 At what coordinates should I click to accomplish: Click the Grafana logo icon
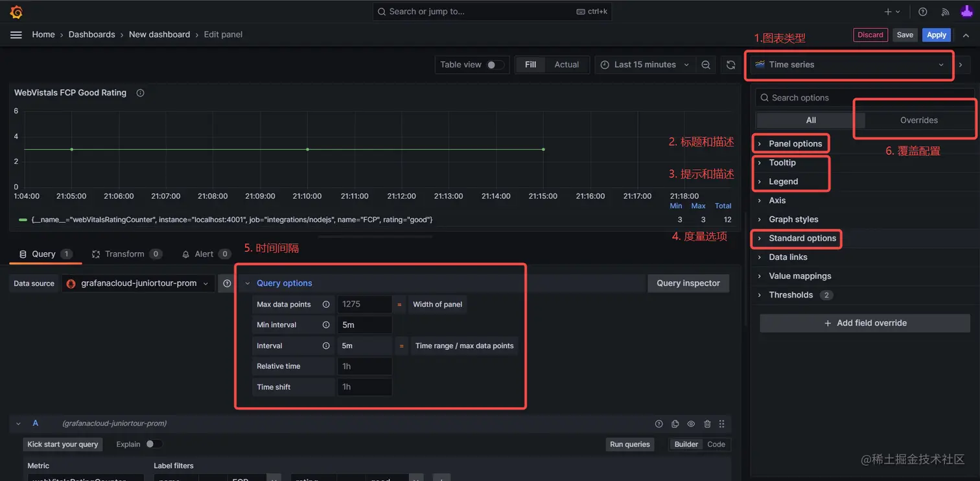pos(17,12)
